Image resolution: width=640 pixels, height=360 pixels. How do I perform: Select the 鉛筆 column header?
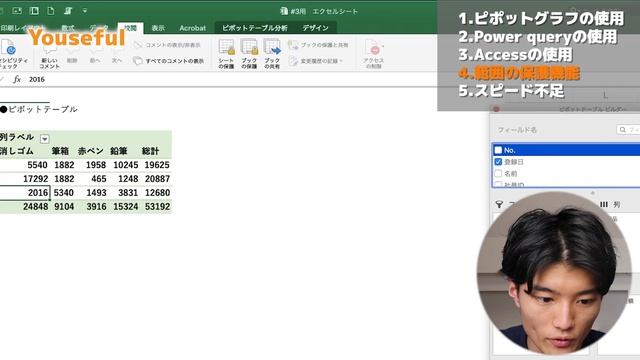pyautogui.click(x=119, y=151)
